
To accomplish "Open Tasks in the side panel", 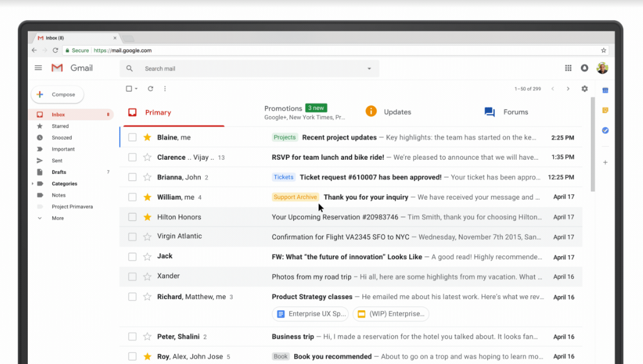I will (605, 130).
